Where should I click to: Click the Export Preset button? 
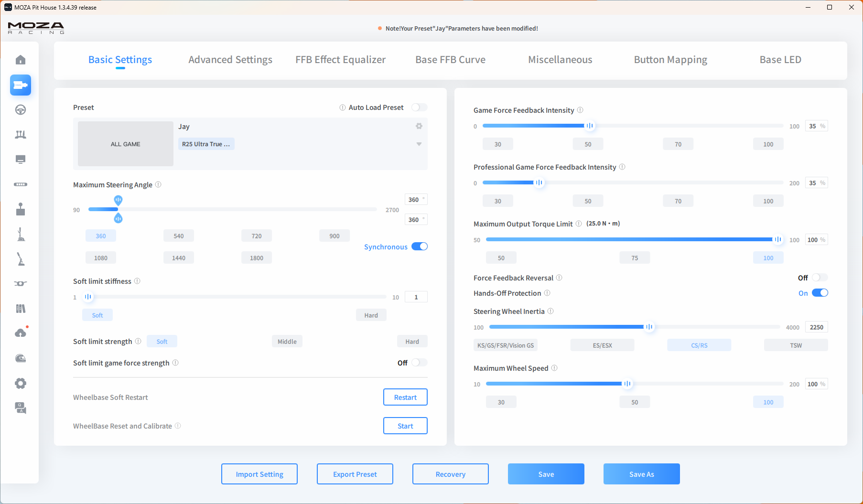[x=355, y=474]
